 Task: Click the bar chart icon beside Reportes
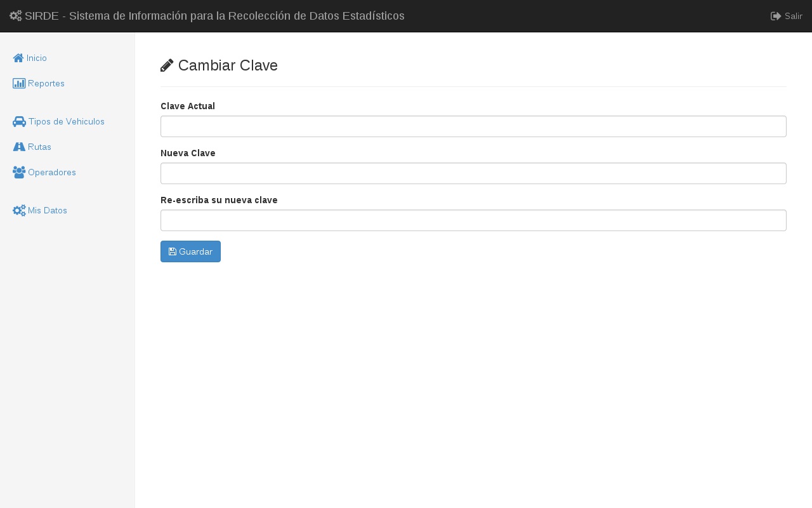[x=19, y=83]
